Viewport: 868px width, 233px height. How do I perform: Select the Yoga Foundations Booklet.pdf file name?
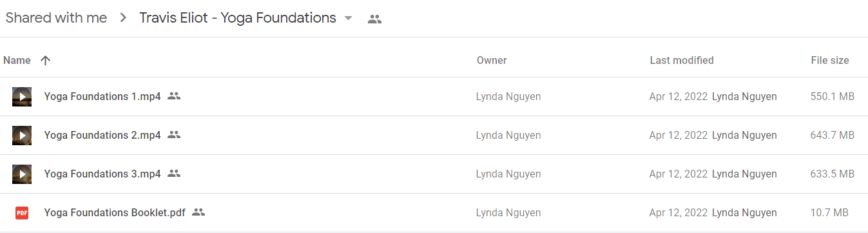[115, 213]
